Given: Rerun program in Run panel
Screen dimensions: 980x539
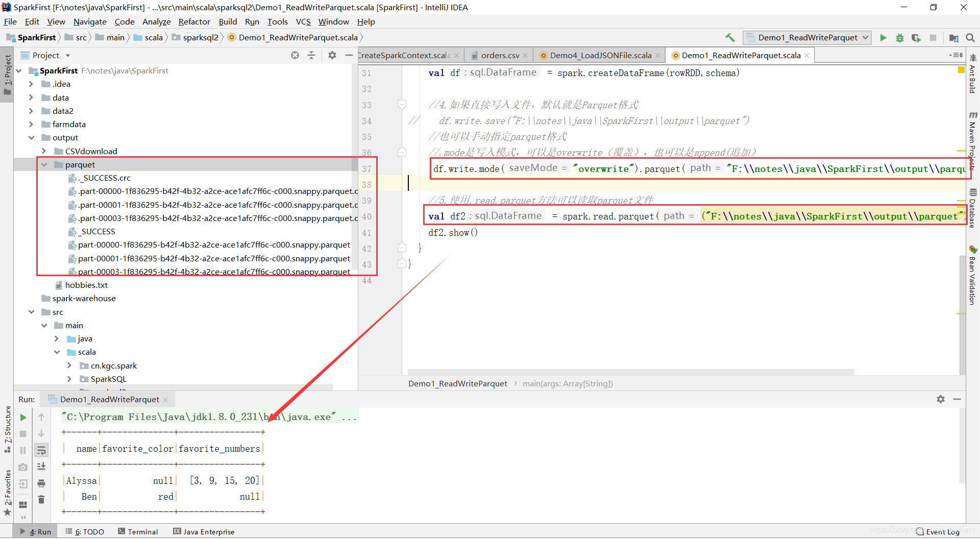Looking at the screenshot, I should pyautogui.click(x=23, y=418).
